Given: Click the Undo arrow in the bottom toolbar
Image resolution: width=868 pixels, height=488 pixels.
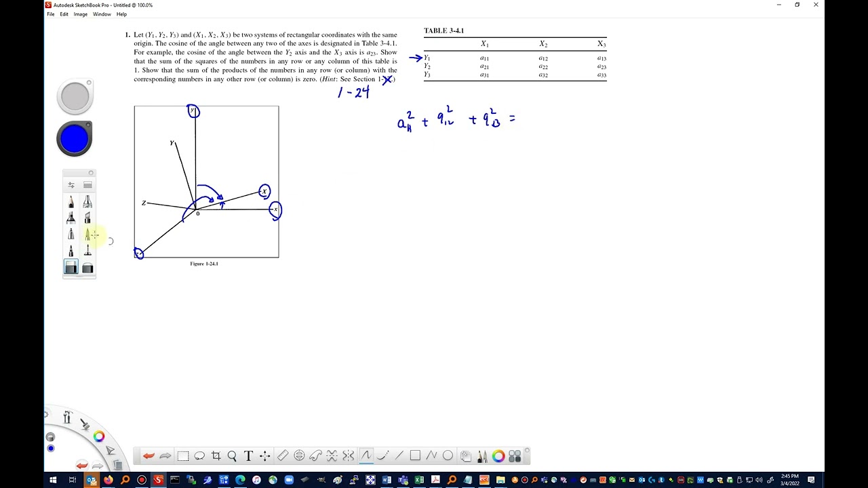Looking at the screenshot, I should pos(149,456).
